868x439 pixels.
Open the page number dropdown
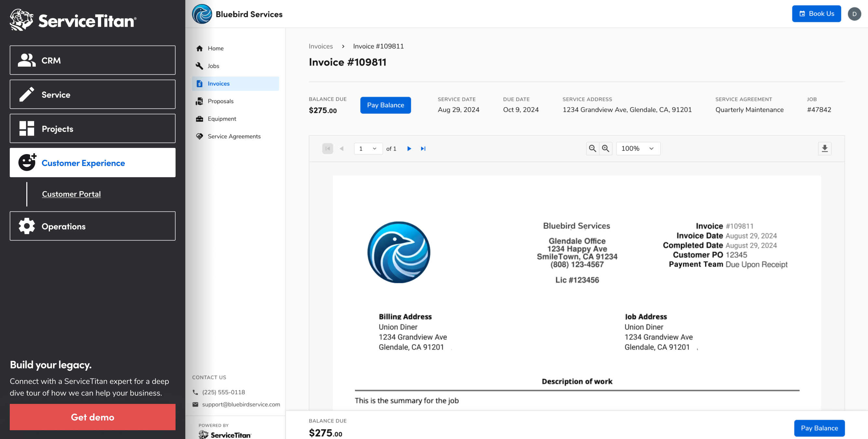pos(368,148)
